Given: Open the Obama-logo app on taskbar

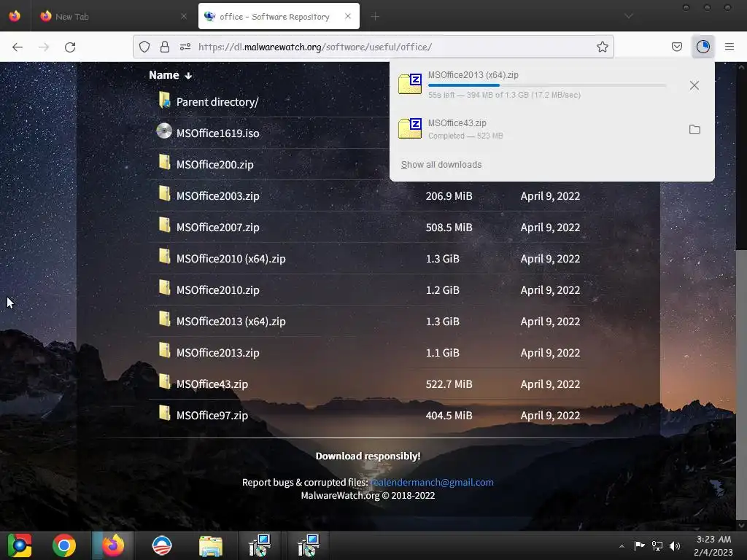Looking at the screenshot, I should 161,545.
